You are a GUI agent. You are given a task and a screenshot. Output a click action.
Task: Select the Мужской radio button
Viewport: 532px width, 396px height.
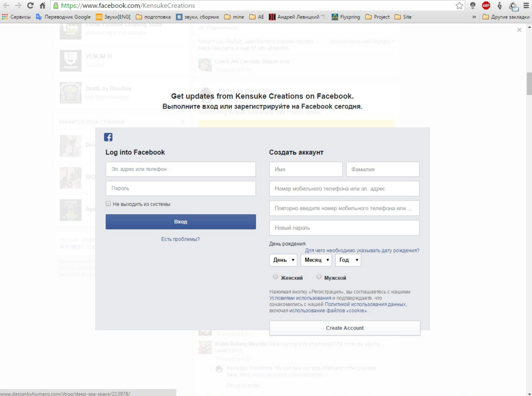(319, 276)
